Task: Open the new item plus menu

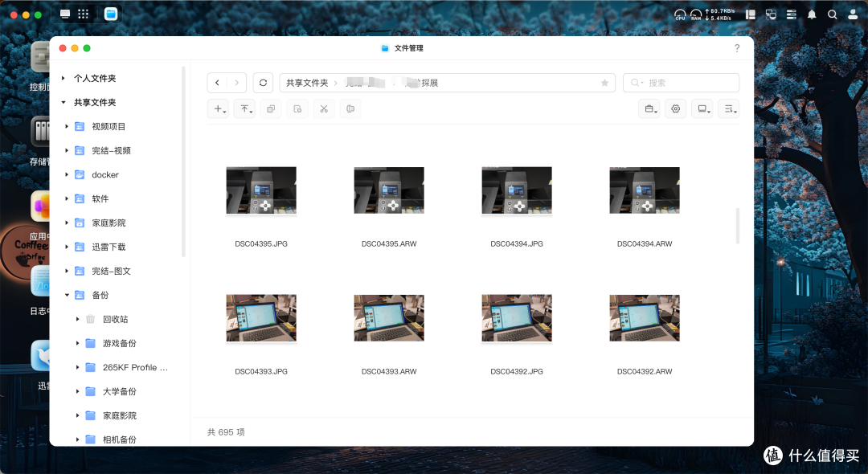Action: [218, 109]
